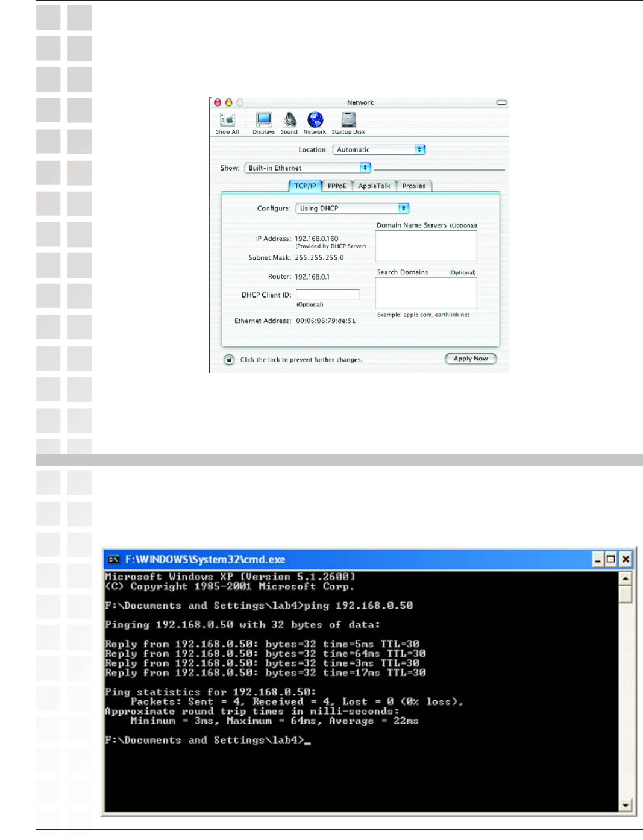Click the Network globe icon
The height and width of the screenshot is (840, 643).
click(315, 124)
